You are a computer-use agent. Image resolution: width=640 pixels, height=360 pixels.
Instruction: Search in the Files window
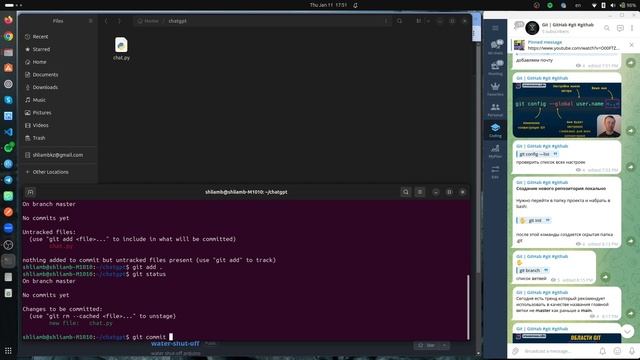[x=400, y=21]
